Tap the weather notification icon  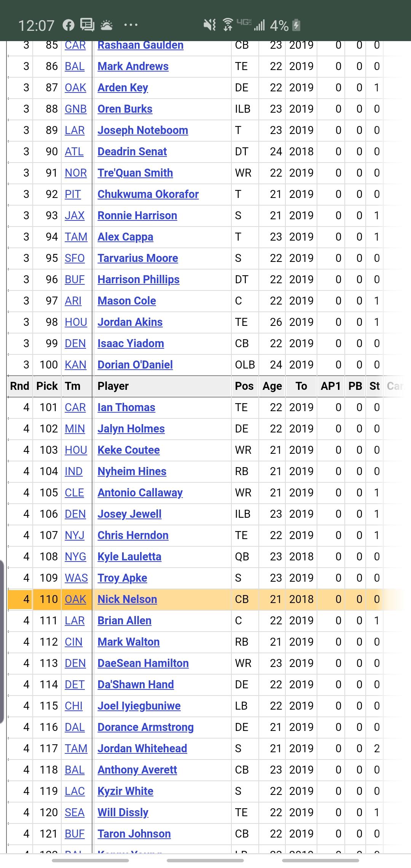[107, 25]
